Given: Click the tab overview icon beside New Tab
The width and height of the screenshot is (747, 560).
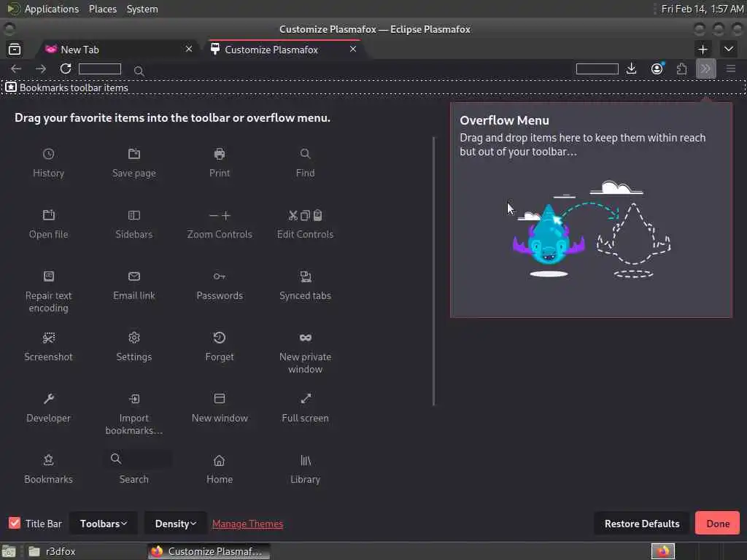Looking at the screenshot, I should (x=15, y=49).
